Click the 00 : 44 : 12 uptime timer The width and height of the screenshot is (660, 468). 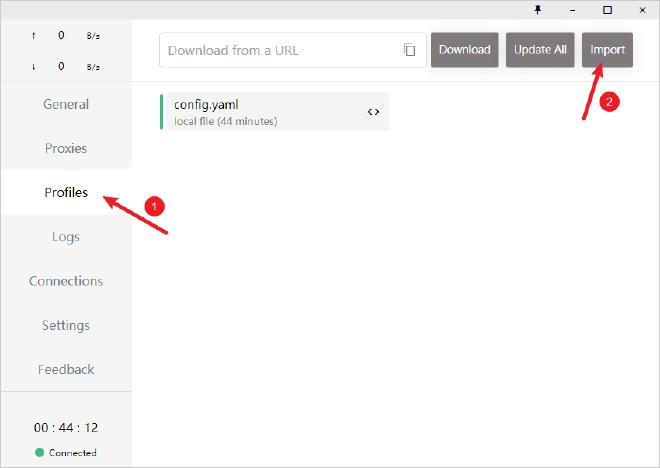click(66, 427)
